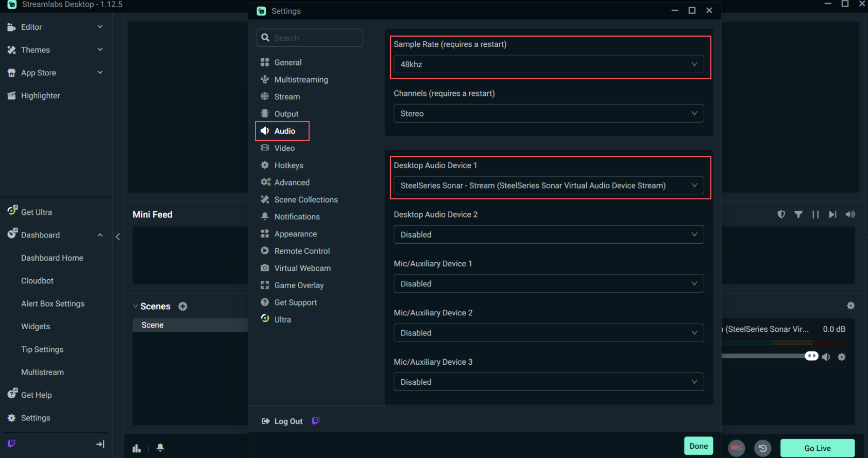Image resolution: width=868 pixels, height=458 pixels.
Task: Open Remote Control settings
Action: point(302,251)
